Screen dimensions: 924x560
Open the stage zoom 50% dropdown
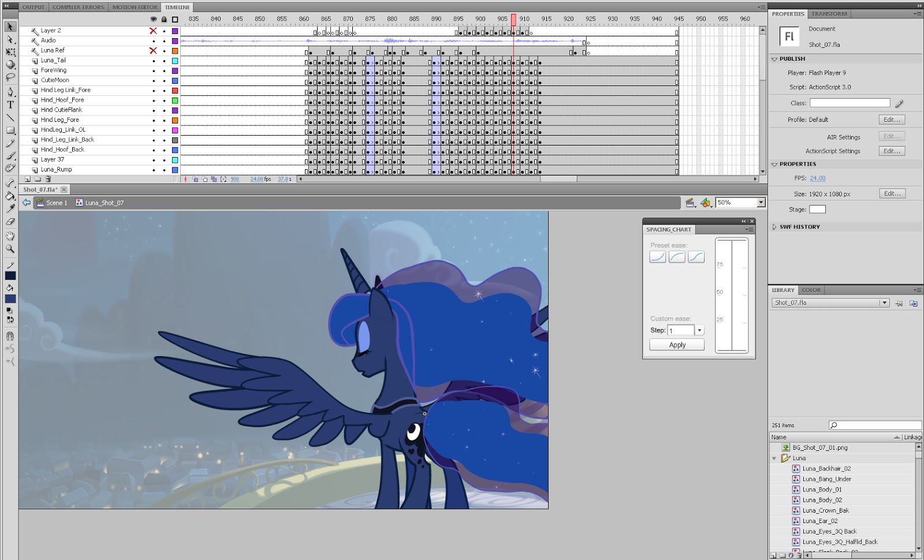pyautogui.click(x=761, y=203)
